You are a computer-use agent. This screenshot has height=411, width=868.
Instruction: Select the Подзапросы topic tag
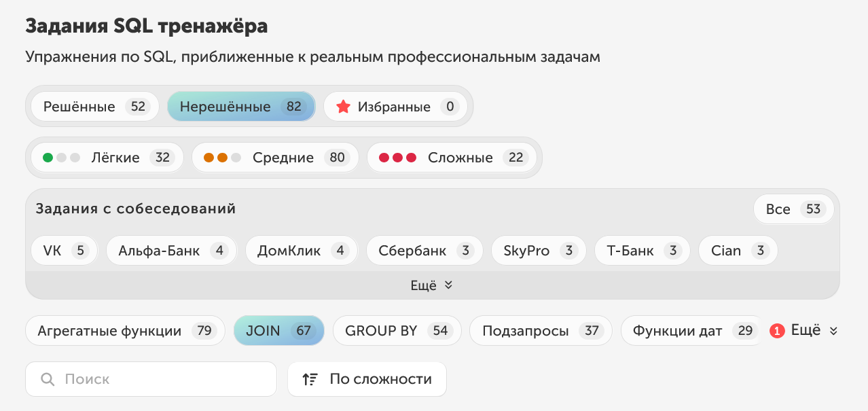coord(541,331)
